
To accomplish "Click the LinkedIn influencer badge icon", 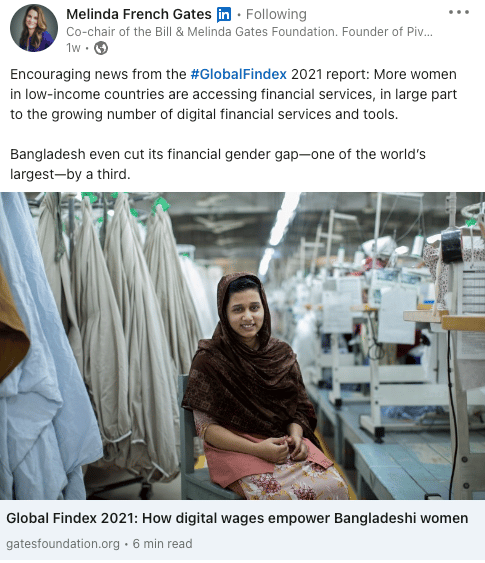I will click(x=224, y=15).
